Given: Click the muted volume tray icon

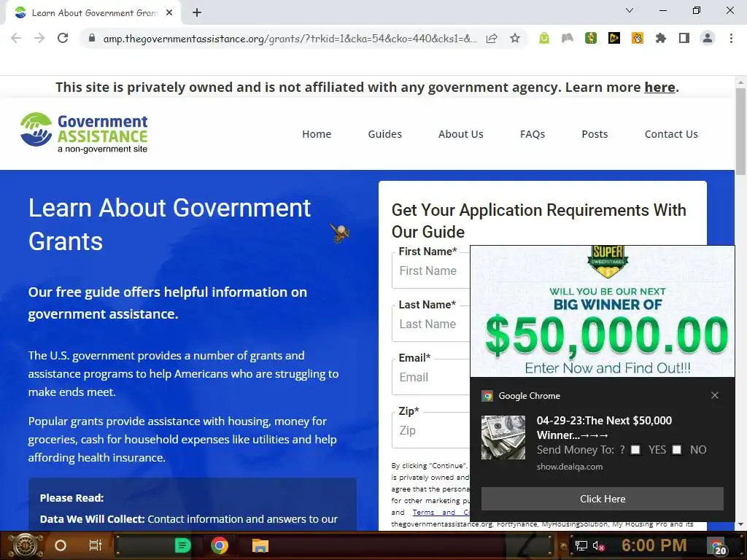Looking at the screenshot, I should [x=598, y=545].
